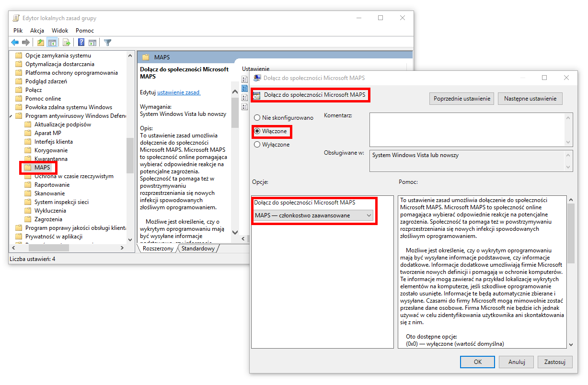The image size is (588, 385).
Task: Select the Włączone radio button
Action: 257,131
